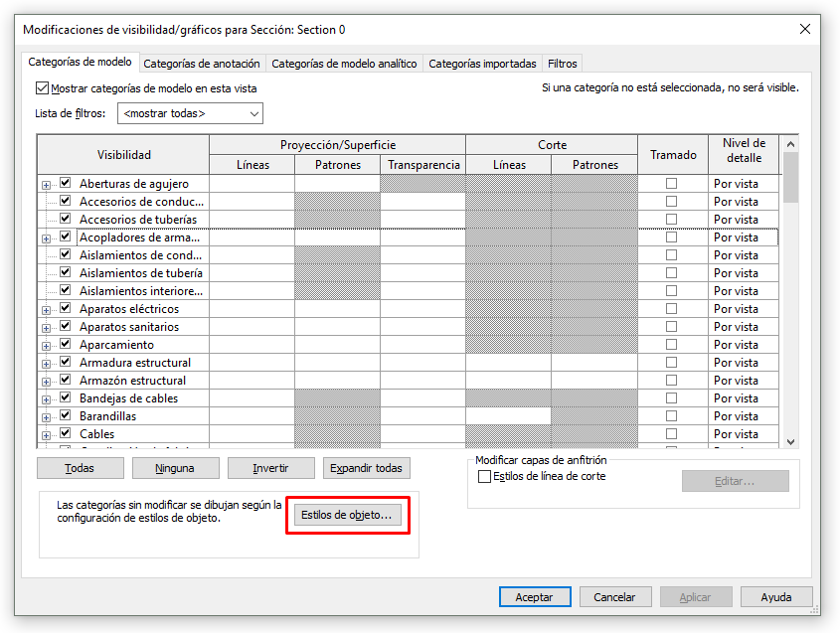The height and width of the screenshot is (633, 840).
Task: Expand the Aberturas de agujero category
Action: pyautogui.click(x=46, y=185)
